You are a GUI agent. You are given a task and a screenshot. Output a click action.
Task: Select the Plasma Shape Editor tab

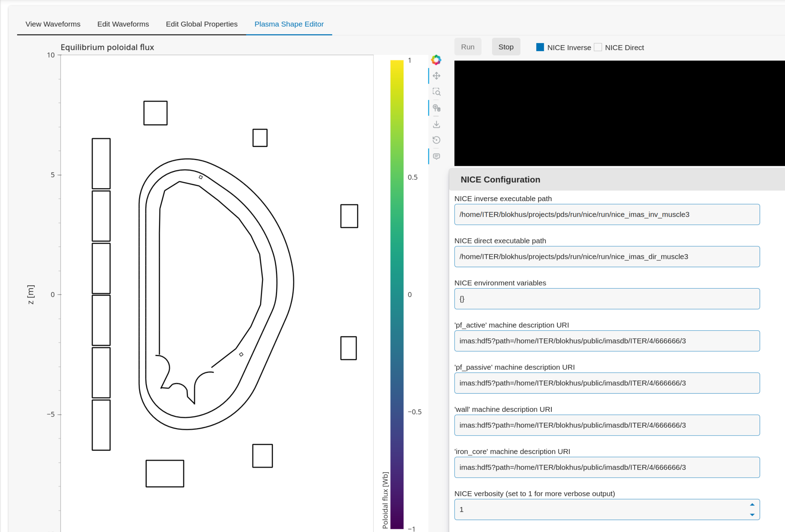point(289,24)
